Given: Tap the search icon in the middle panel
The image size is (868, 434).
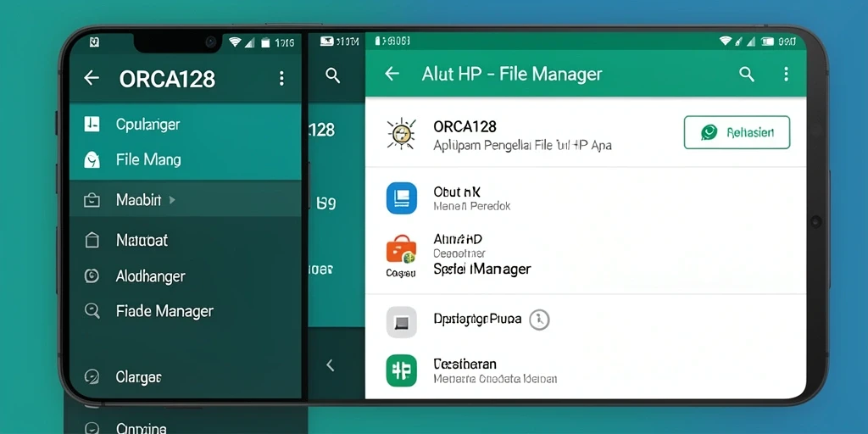Looking at the screenshot, I should pyautogui.click(x=332, y=75).
